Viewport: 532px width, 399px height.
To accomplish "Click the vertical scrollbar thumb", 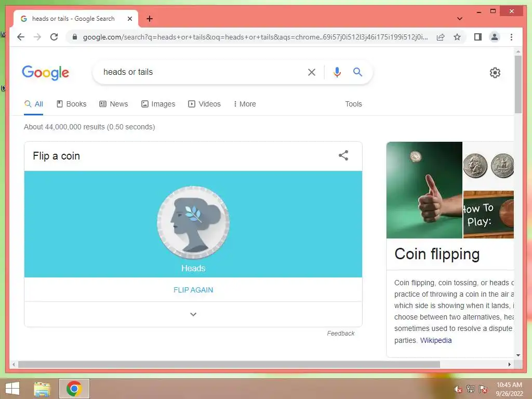I will tap(518, 84).
